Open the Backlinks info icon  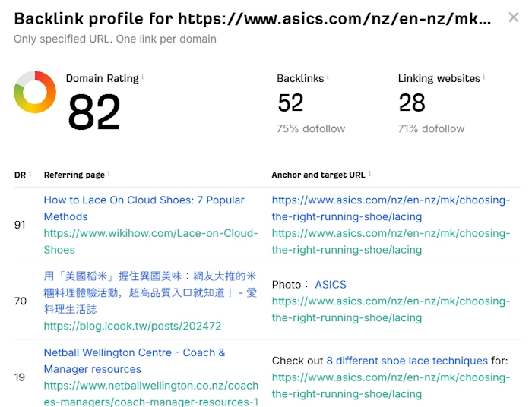pyautogui.click(x=328, y=77)
